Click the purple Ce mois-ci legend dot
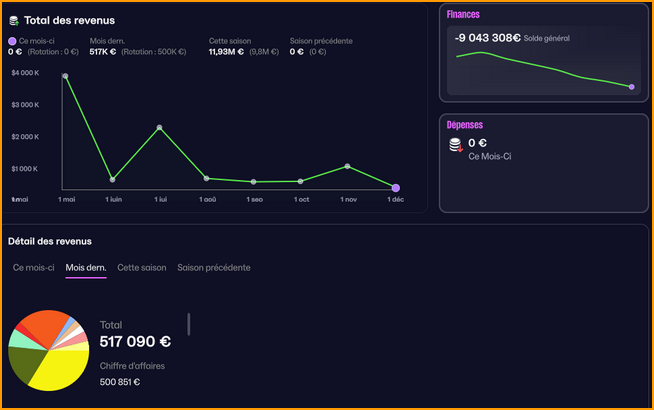654x410 pixels. [12, 41]
